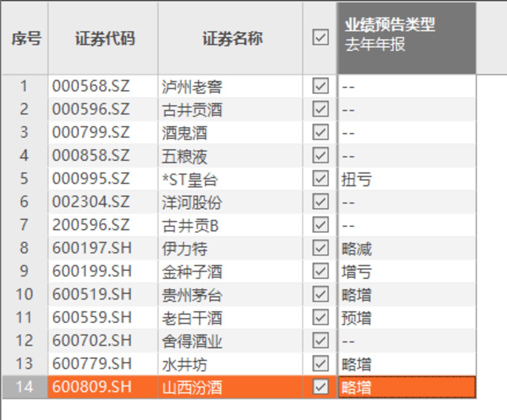Click the highlighted 略增 cell for 山西汾酒

click(407, 387)
